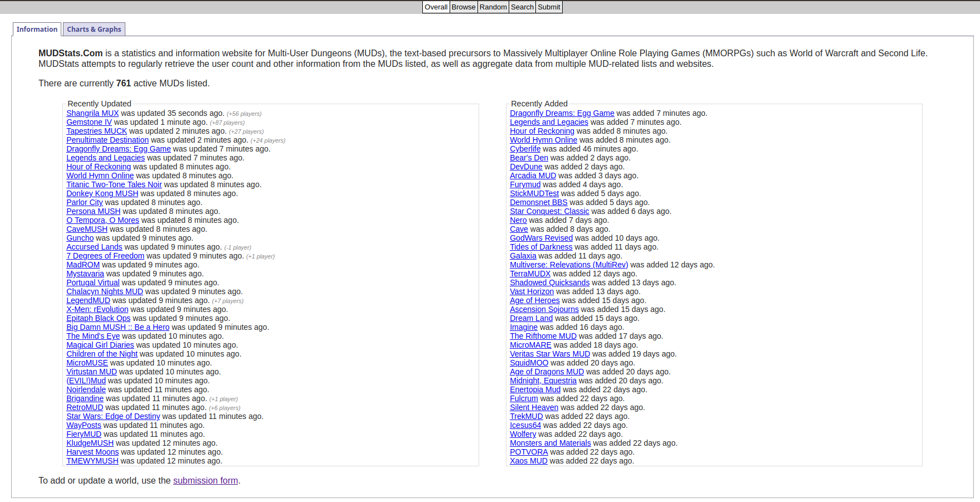Open Chalacyn Nights MUD link
980x502 pixels.
pyautogui.click(x=105, y=291)
